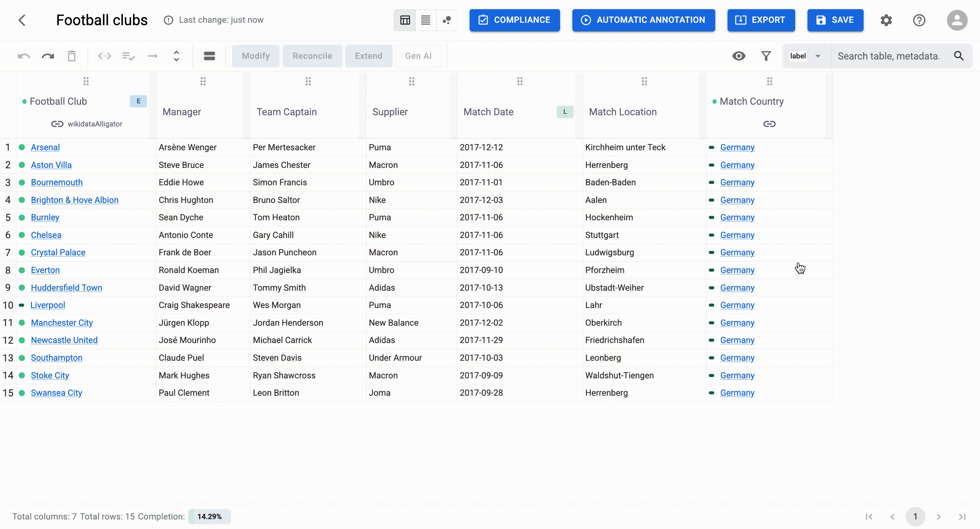
Task: Open Germany link in Liverpool row
Action: (x=737, y=305)
